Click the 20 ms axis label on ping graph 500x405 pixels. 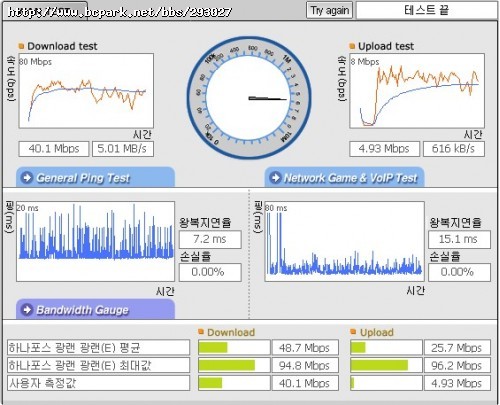pyautogui.click(x=28, y=208)
